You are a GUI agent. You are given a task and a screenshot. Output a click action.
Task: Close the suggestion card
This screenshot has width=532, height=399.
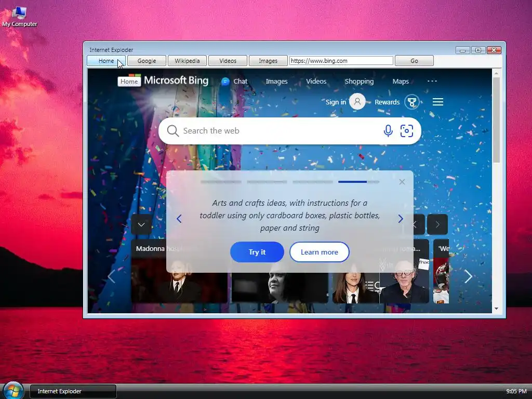click(x=402, y=182)
